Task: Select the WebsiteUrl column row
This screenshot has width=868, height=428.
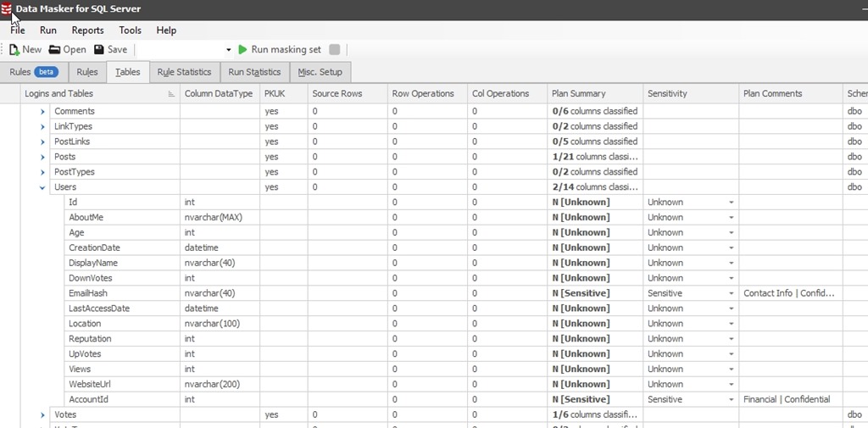Action: (x=90, y=384)
